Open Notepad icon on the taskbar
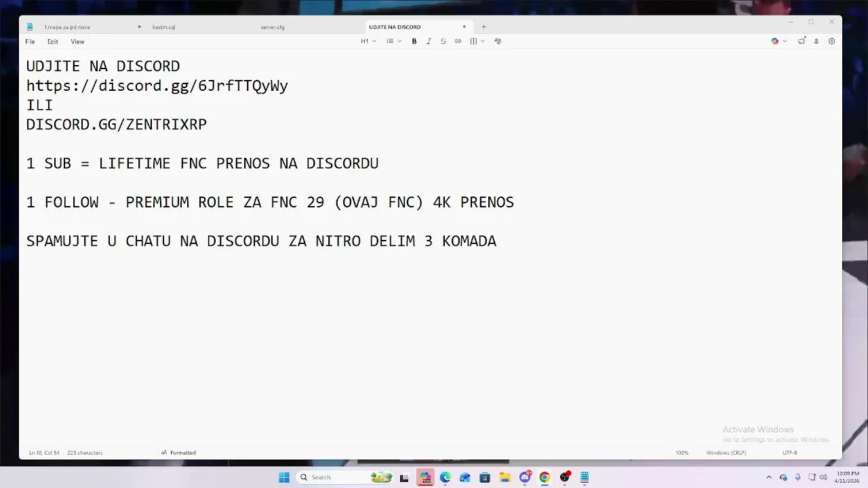Viewport: 868px width, 488px height. point(585,477)
